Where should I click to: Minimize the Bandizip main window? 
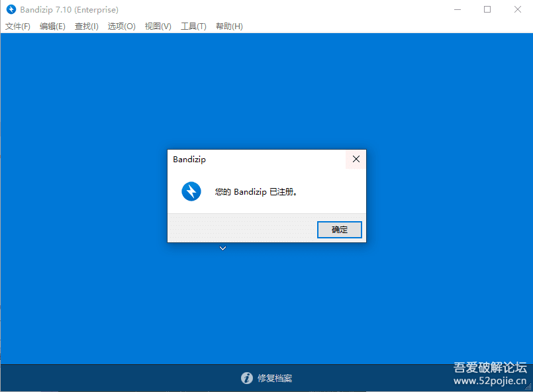(x=458, y=9)
